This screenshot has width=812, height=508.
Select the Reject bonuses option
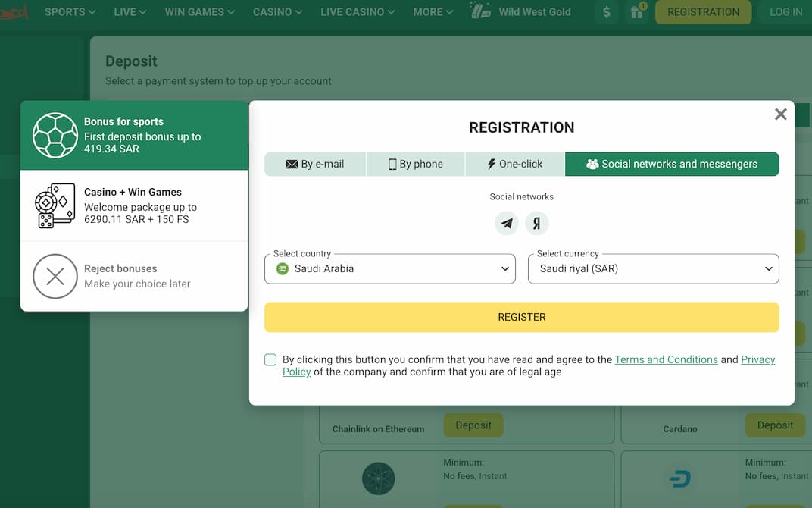[134, 276]
